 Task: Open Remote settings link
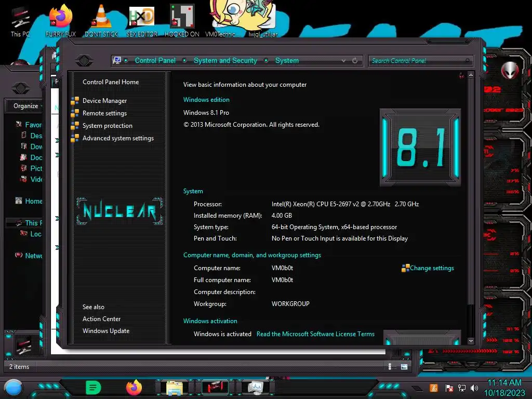coord(104,113)
